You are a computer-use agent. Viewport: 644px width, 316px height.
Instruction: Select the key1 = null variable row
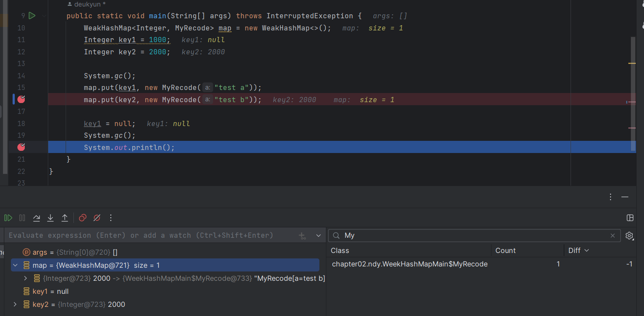click(165, 291)
